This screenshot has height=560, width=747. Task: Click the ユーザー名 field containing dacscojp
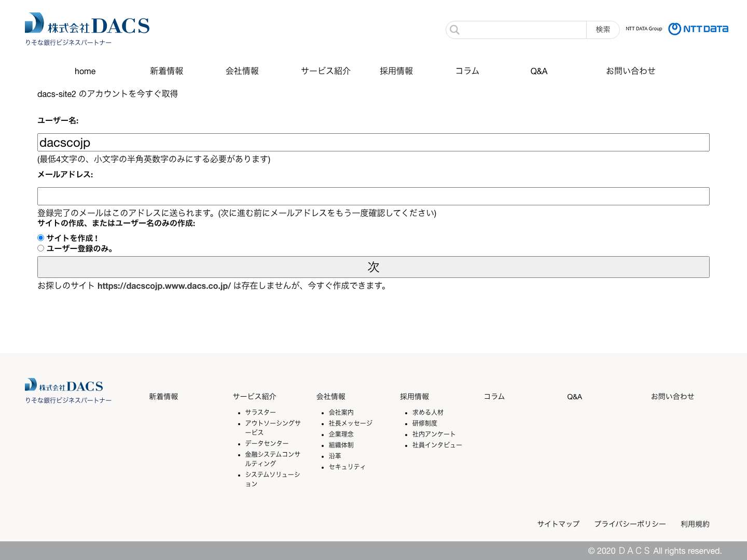[x=372, y=142]
